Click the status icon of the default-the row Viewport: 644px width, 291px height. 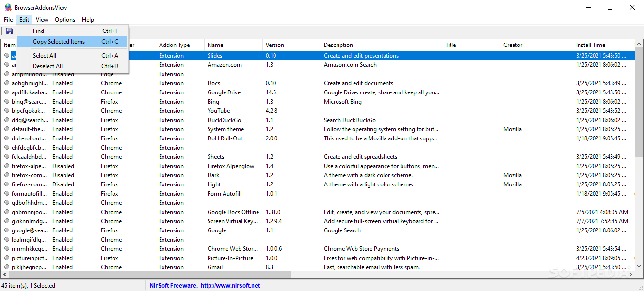(x=7, y=129)
